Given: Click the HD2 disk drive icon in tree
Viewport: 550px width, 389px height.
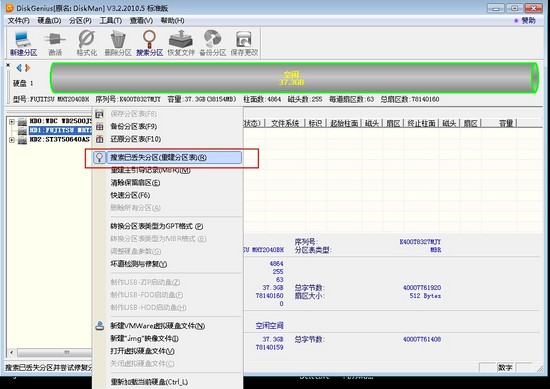Looking at the screenshot, I should click(x=22, y=140).
